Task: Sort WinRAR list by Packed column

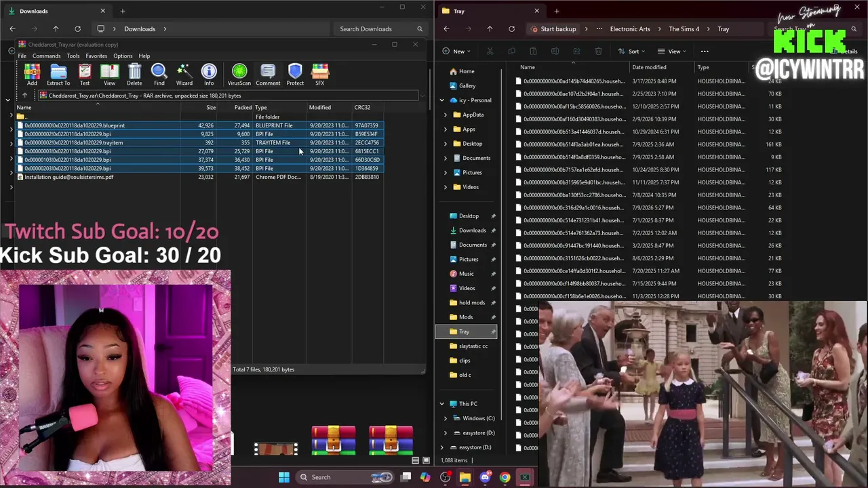Action: point(243,107)
